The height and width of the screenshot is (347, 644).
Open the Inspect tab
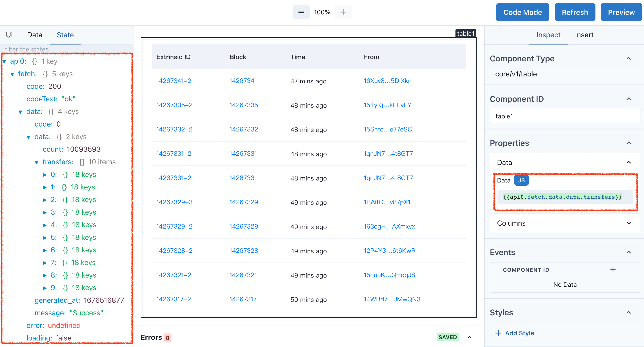coord(548,35)
